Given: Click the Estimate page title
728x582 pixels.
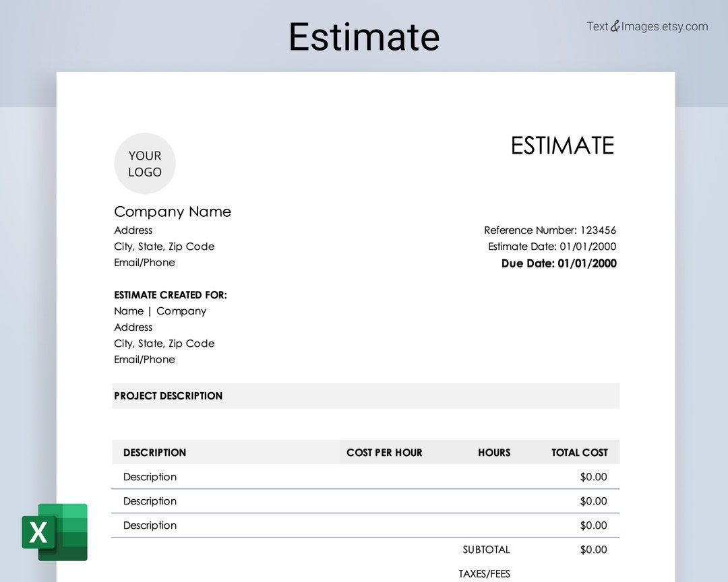Looking at the screenshot, I should click(364, 38).
